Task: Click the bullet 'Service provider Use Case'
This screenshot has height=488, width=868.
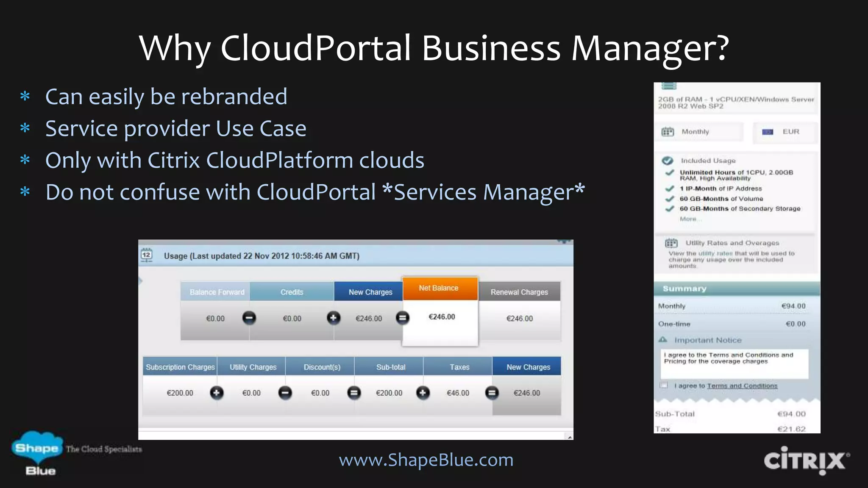Action: (175, 128)
